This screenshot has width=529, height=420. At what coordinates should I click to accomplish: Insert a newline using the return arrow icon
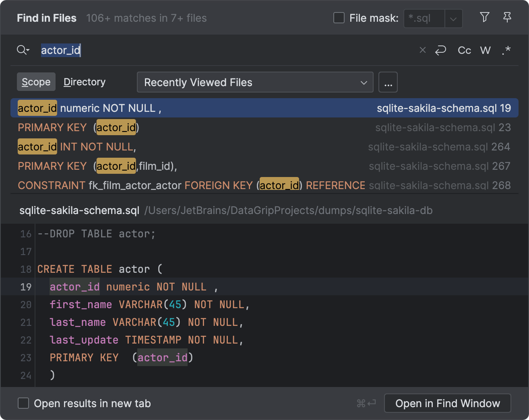click(x=440, y=50)
